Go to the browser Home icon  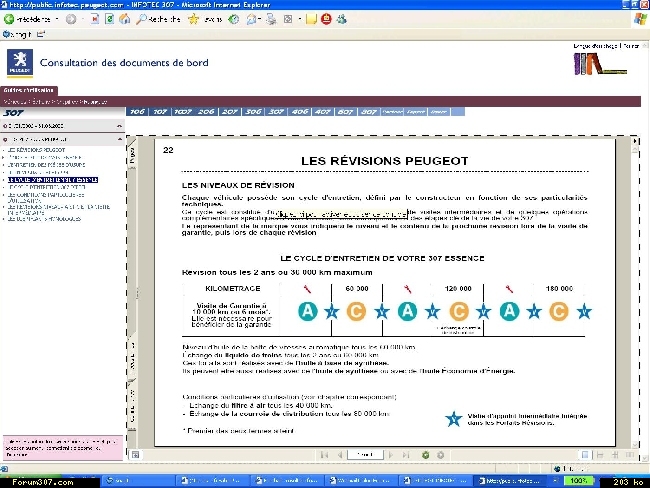click(x=124, y=19)
